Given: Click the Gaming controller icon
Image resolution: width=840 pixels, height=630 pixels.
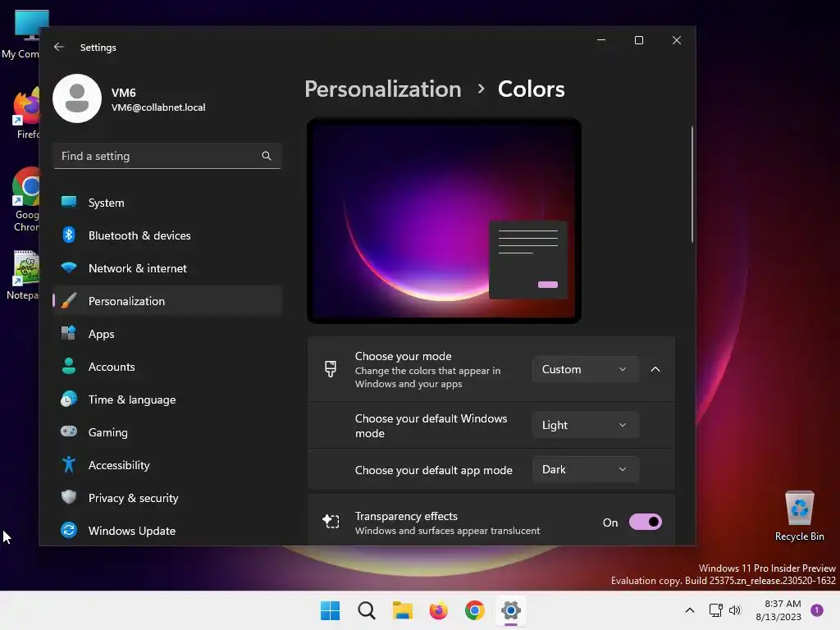Looking at the screenshot, I should 69,431.
